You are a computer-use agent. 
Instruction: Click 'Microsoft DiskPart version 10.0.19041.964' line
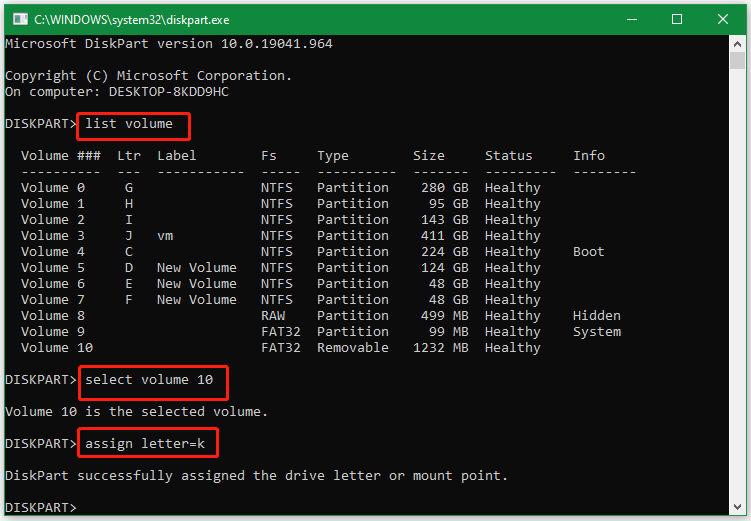pyautogui.click(x=169, y=44)
